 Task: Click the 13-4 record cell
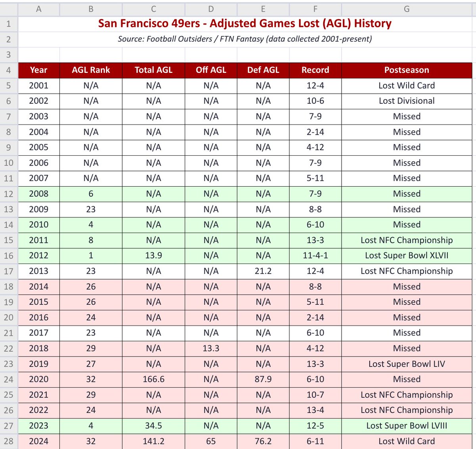tap(315, 410)
